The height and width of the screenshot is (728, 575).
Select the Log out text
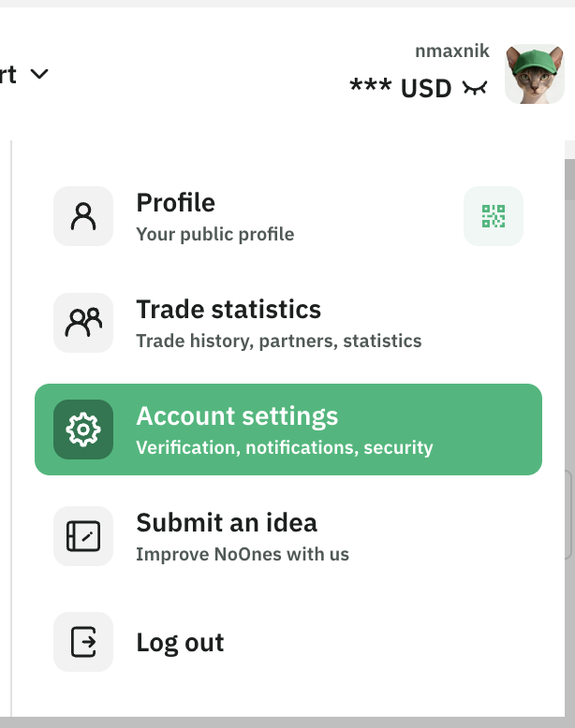(181, 643)
